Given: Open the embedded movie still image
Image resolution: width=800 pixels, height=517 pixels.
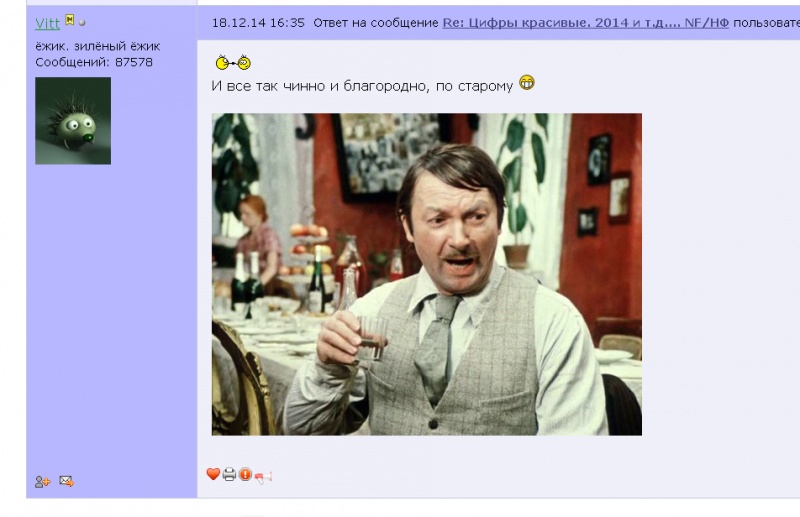Looking at the screenshot, I should (x=427, y=274).
